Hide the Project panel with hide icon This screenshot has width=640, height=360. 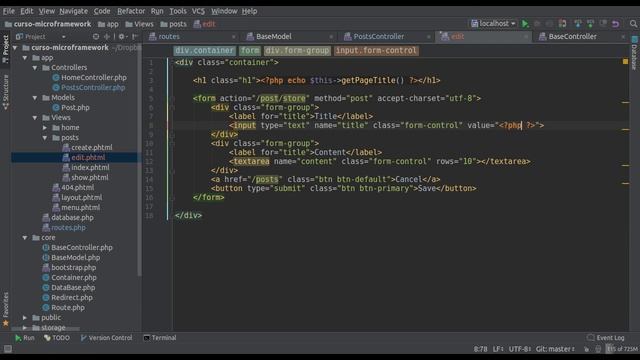point(135,36)
